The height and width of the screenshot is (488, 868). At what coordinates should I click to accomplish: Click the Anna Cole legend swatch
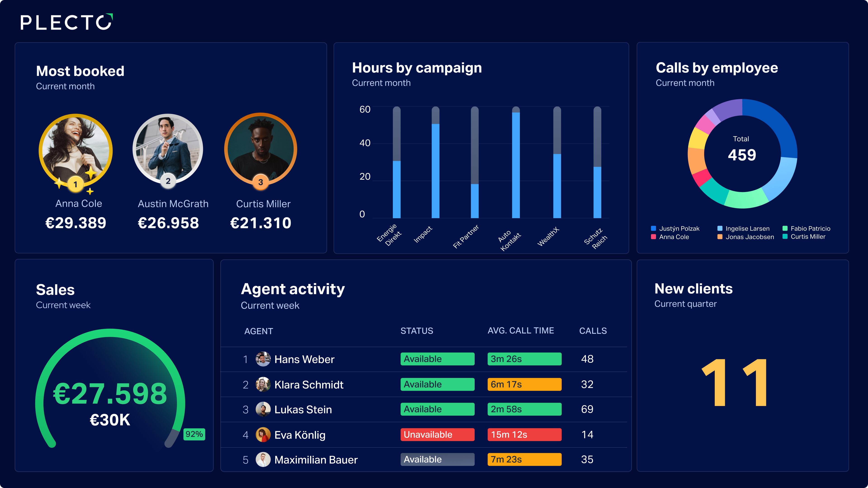point(653,237)
